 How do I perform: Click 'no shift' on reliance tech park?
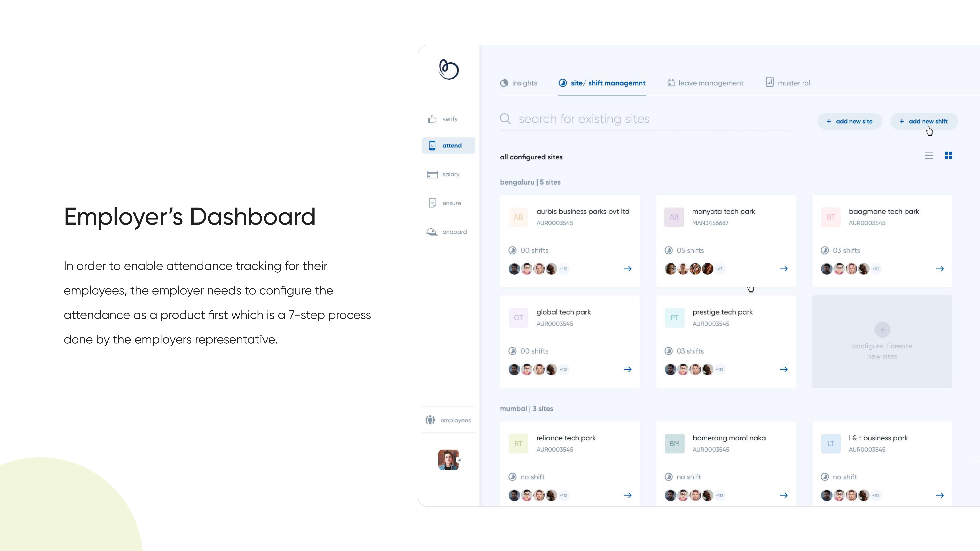pos(527,477)
